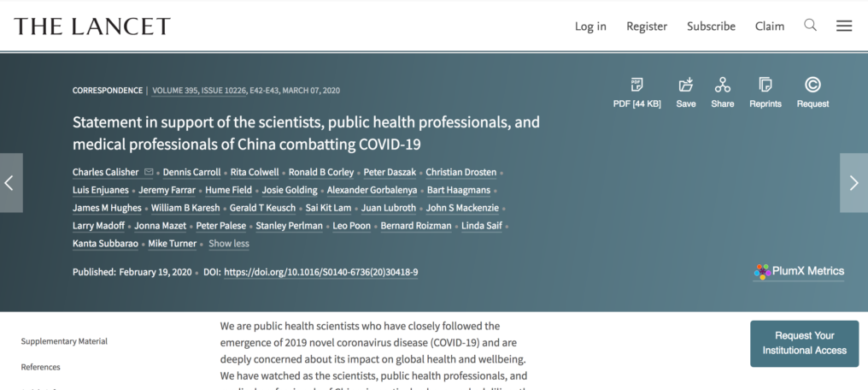Viewport: 868px width, 390px height.
Task: Open author Stanley Perlman
Action: pos(289,226)
